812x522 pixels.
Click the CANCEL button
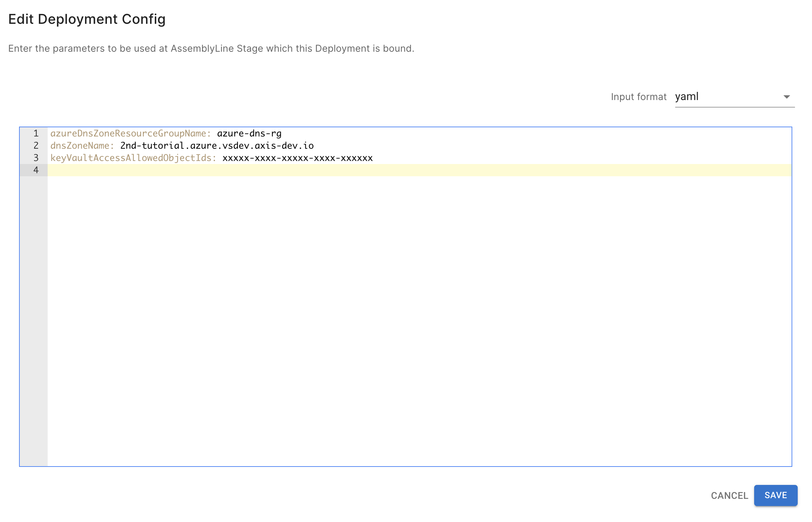coord(729,495)
